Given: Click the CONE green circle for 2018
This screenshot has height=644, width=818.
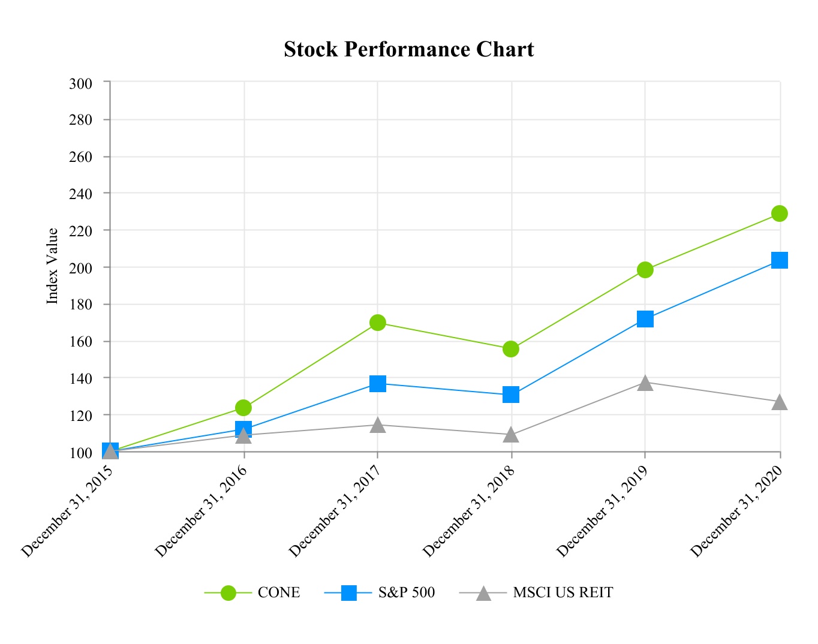Looking at the screenshot, I should click(511, 349).
